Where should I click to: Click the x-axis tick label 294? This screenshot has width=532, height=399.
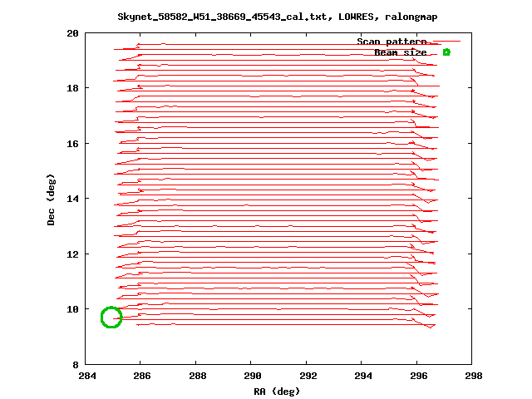[x=363, y=376]
